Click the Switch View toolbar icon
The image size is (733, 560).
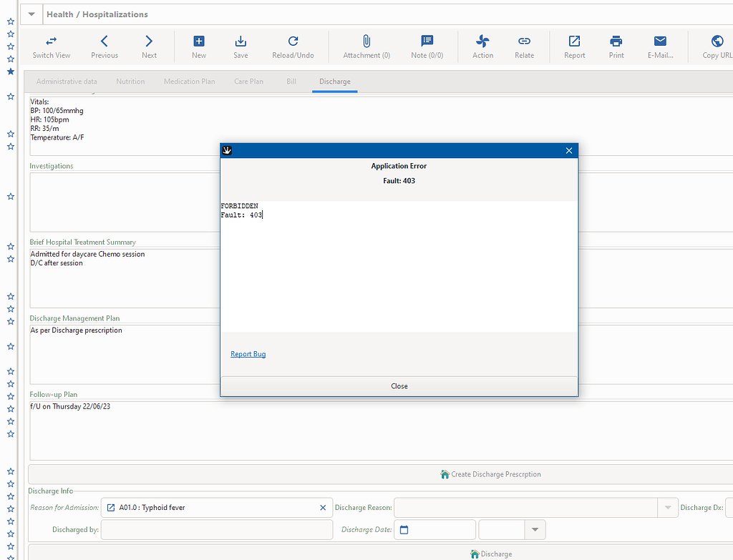(x=52, y=41)
